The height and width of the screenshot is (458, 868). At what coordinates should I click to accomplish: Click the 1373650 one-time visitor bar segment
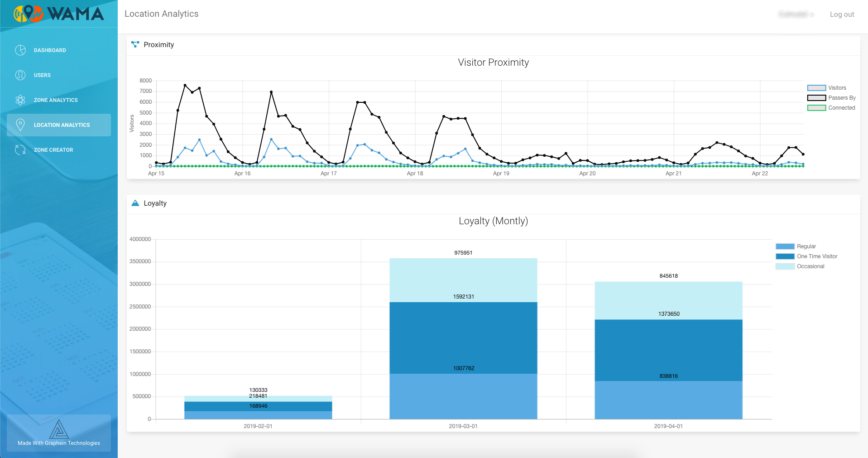point(668,350)
